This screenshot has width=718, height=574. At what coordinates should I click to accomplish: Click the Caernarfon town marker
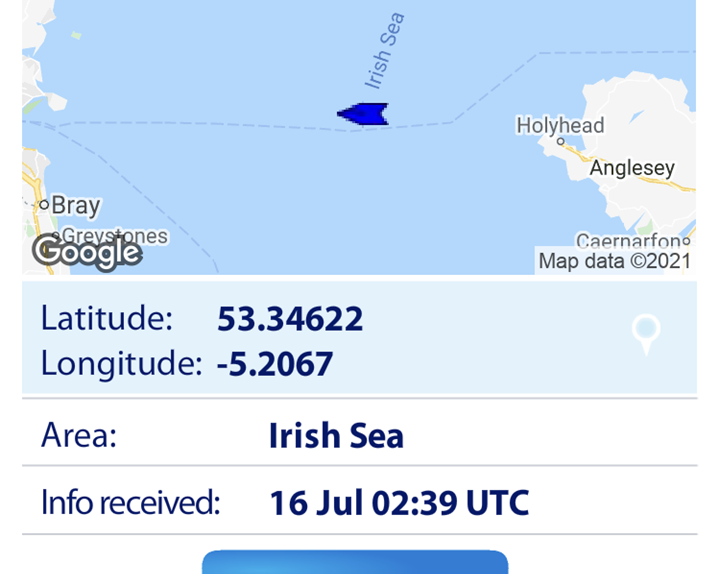pos(686,240)
